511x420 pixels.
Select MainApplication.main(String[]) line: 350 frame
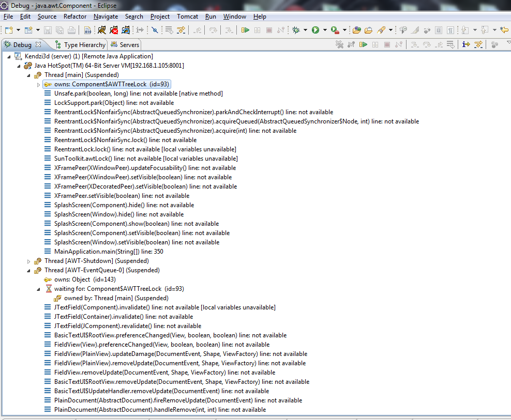108,252
